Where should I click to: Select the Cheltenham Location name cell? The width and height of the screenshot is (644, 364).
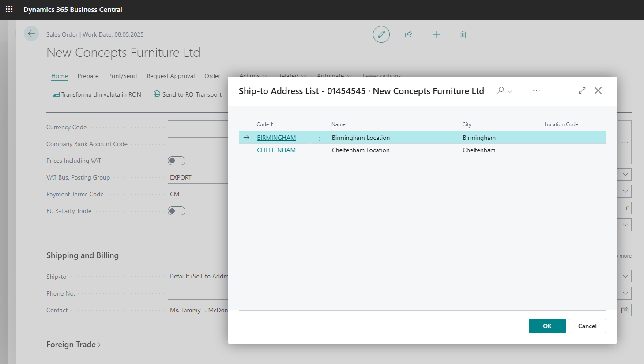pyautogui.click(x=361, y=150)
